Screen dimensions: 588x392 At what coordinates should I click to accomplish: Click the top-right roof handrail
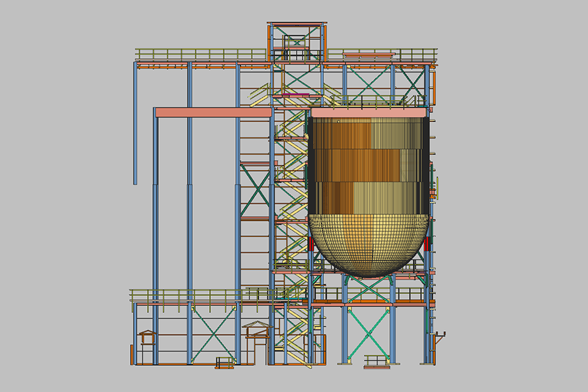point(382,54)
